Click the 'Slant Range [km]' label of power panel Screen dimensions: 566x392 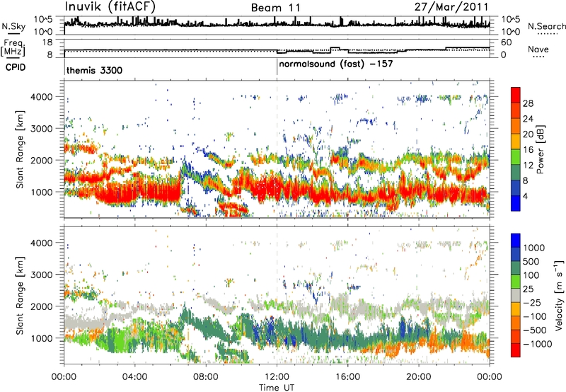coord(20,149)
